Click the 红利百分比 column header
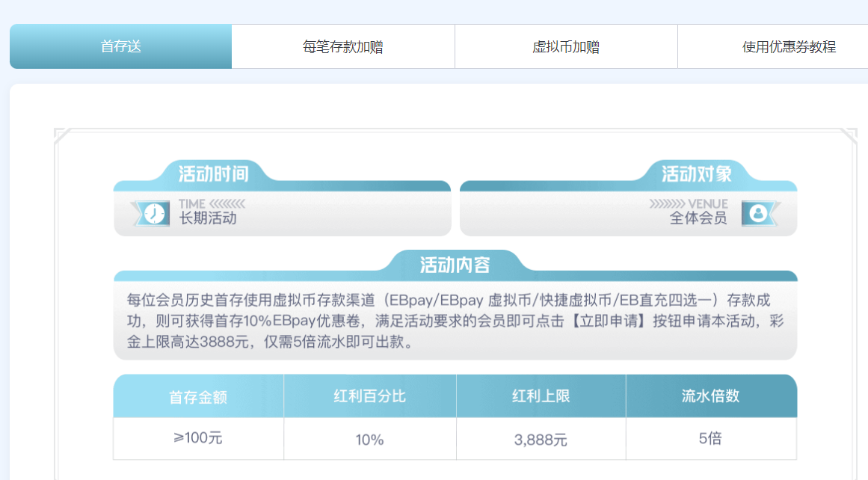868x480 pixels. click(x=369, y=396)
